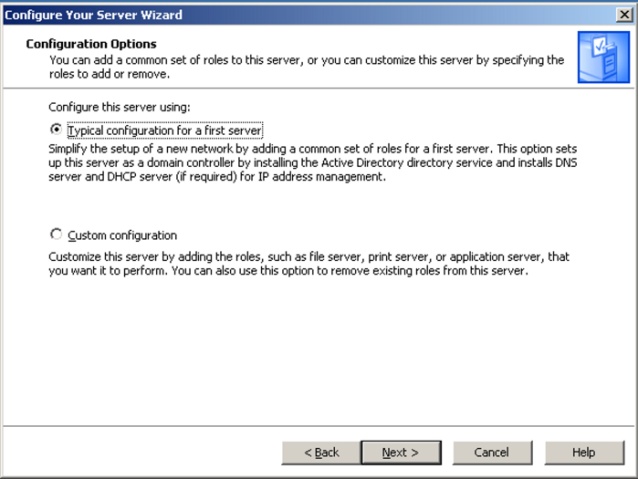Click the description starting 'Simplify the setup'
The width and height of the screenshot is (638, 479).
point(312,162)
